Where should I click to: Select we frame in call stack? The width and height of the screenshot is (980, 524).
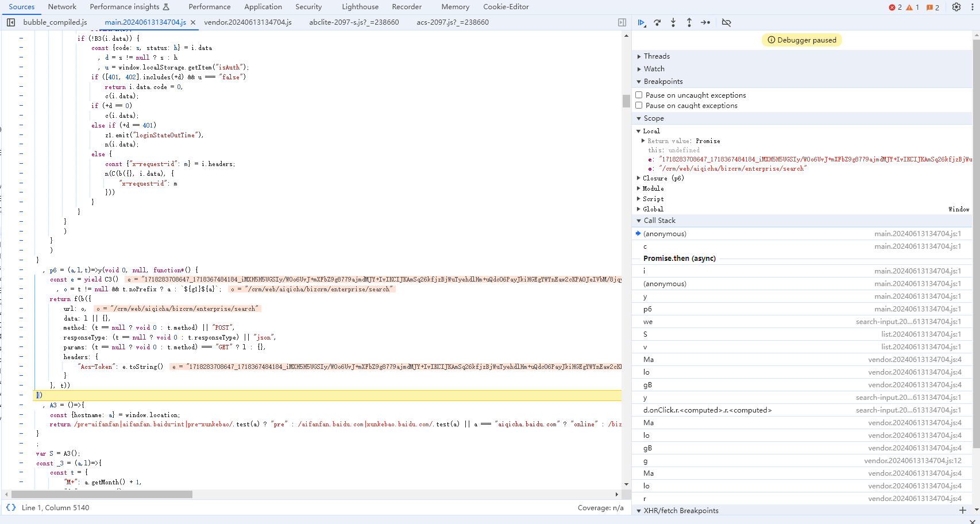tap(802, 321)
